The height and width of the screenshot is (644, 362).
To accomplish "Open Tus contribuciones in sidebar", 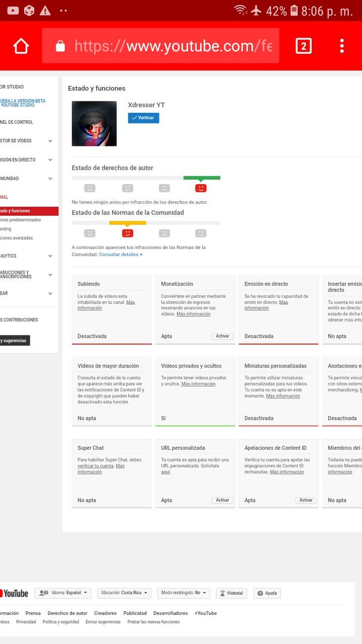I will tap(19, 320).
